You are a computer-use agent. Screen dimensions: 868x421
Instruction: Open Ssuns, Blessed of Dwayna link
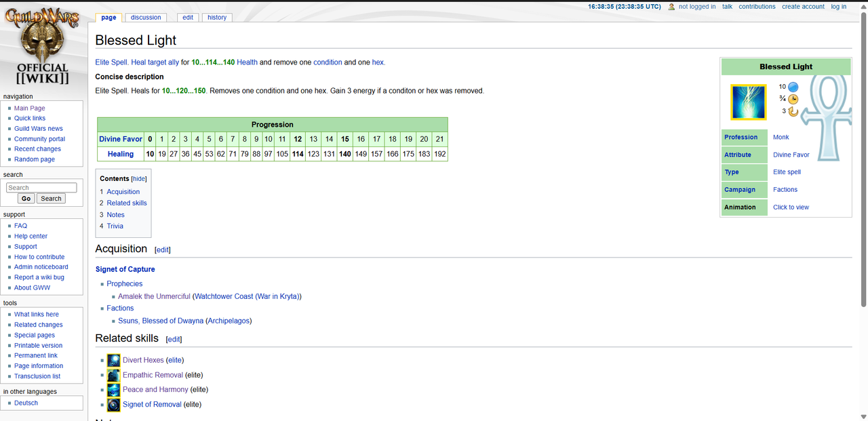tap(161, 321)
